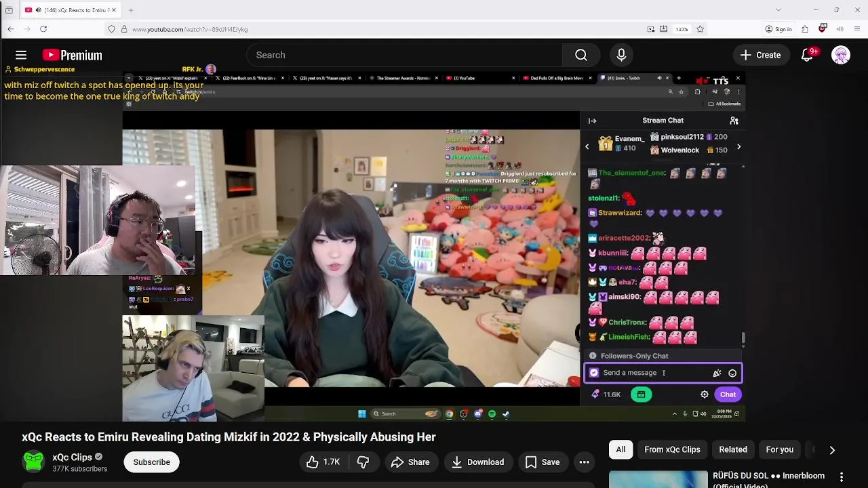Open more actions three-dot menu beside Save

[x=584, y=462]
